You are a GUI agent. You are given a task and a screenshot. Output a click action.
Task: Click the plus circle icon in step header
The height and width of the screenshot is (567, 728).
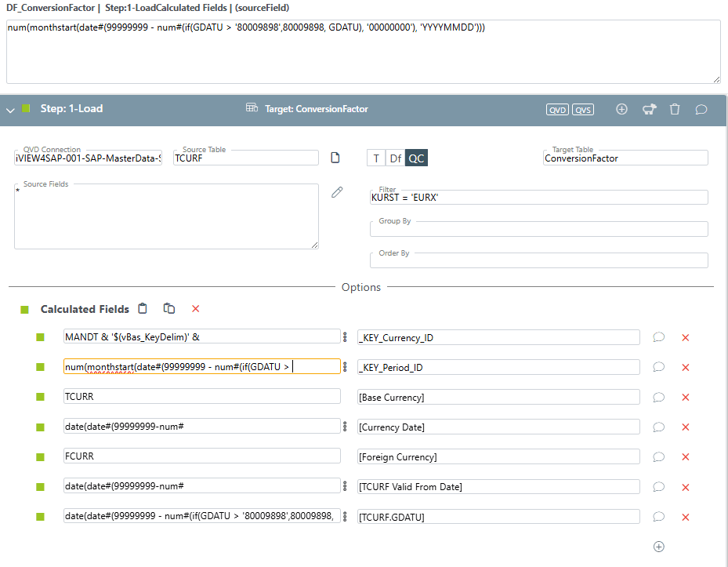point(621,109)
